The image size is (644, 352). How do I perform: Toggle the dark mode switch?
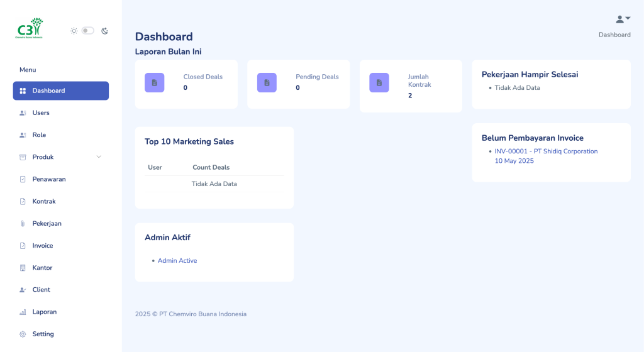point(88,31)
